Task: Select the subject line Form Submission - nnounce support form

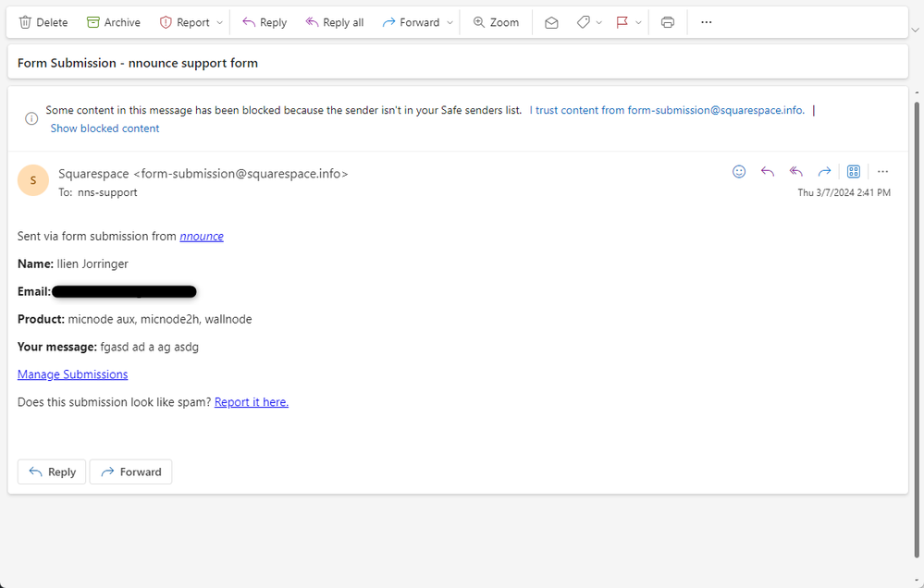Action: (x=138, y=63)
